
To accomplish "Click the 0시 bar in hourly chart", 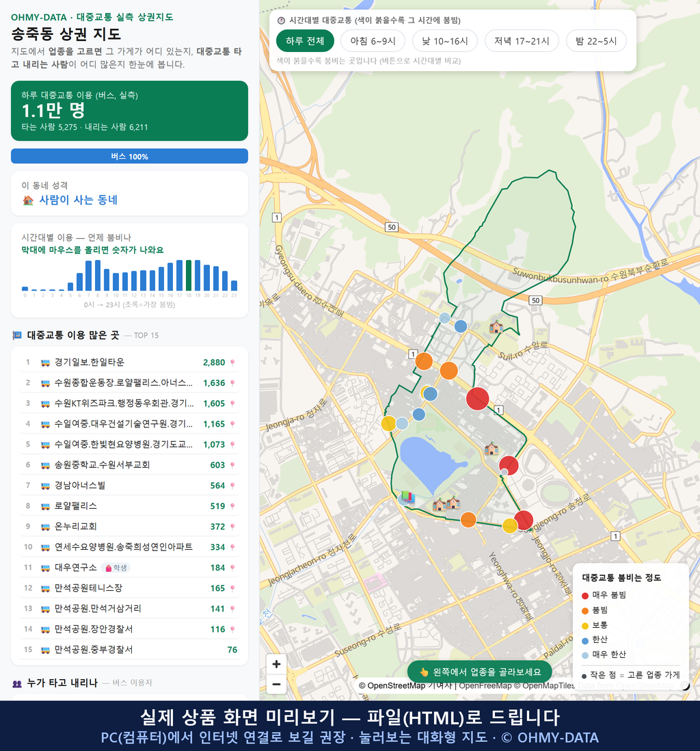I will click(25, 289).
